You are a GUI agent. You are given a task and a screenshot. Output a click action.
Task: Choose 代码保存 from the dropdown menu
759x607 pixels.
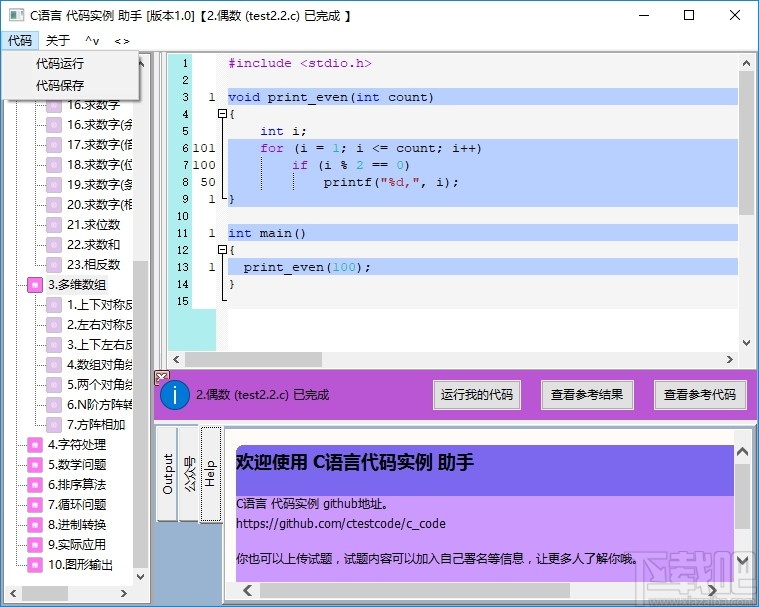pos(60,86)
